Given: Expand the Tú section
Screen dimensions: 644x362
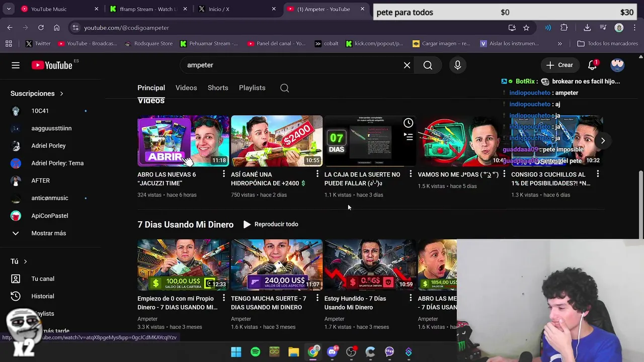Looking at the screenshot, I should point(19,261).
